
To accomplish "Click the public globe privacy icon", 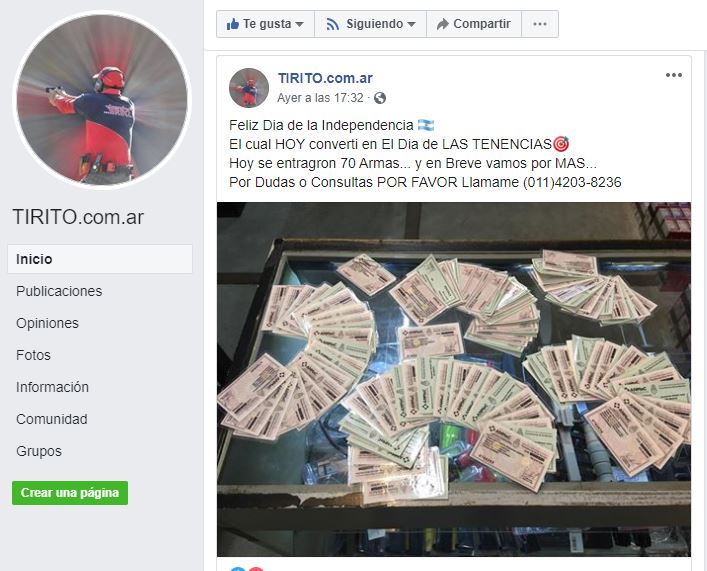I will click(x=380, y=98).
